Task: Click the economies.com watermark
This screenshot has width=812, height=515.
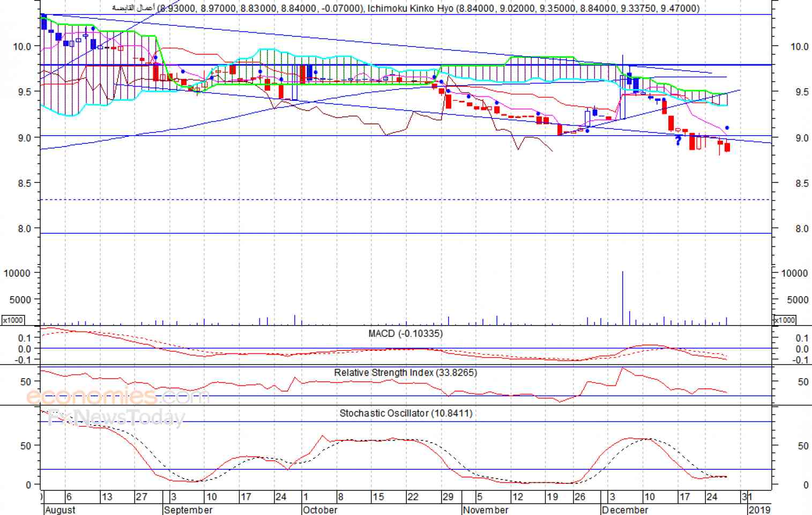Action: pyautogui.click(x=118, y=397)
